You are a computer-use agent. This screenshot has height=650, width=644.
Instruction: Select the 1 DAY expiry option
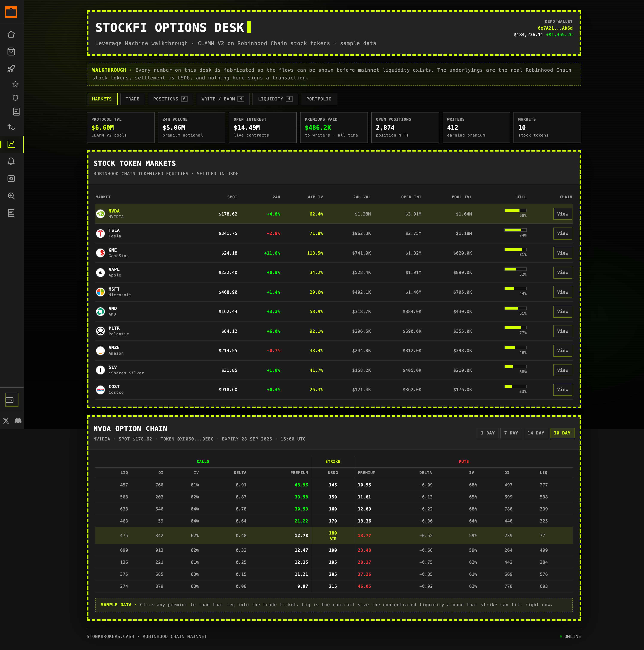(x=488, y=433)
